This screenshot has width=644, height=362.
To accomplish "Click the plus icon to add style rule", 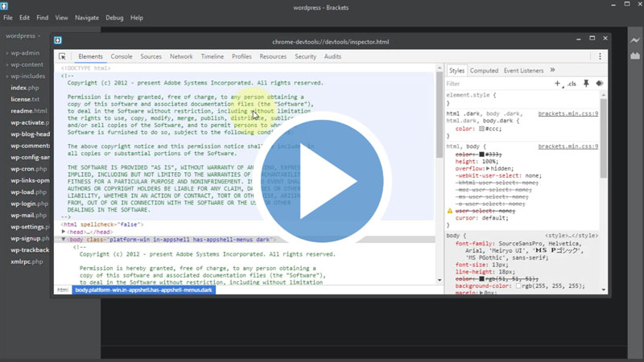I will coord(557,84).
